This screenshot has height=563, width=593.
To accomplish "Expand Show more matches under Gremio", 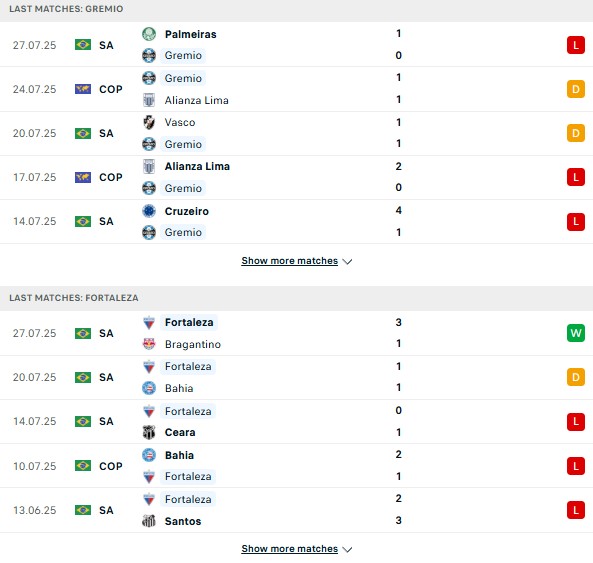I will pyautogui.click(x=289, y=261).
